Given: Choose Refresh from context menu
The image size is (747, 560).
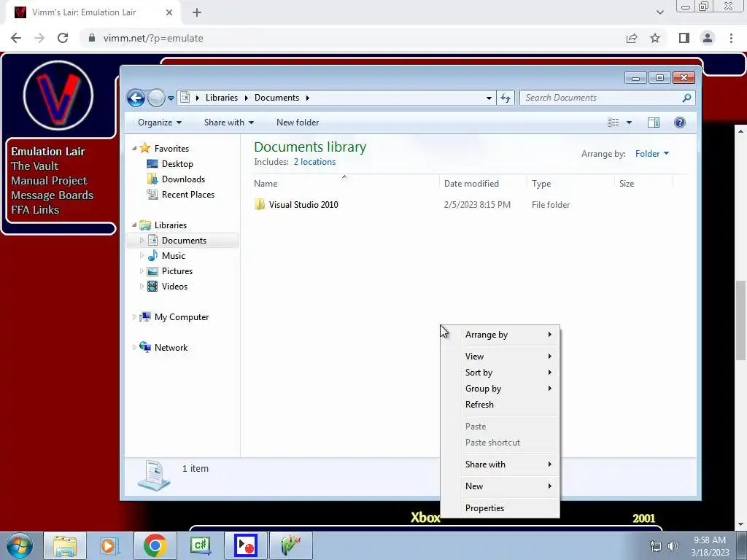Looking at the screenshot, I should click(500, 405).
